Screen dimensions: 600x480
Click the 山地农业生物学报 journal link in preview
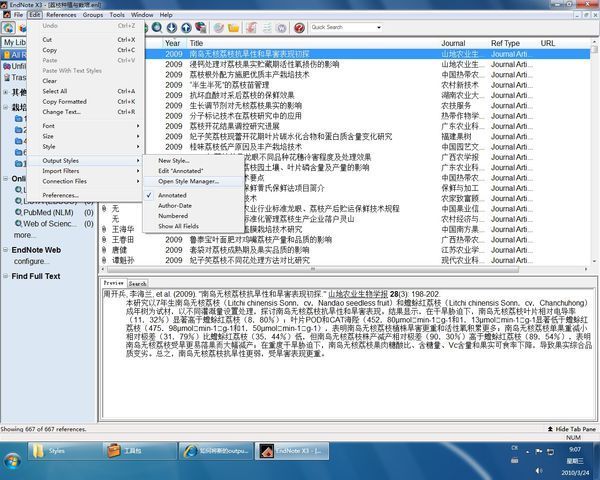[x=358, y=294]
